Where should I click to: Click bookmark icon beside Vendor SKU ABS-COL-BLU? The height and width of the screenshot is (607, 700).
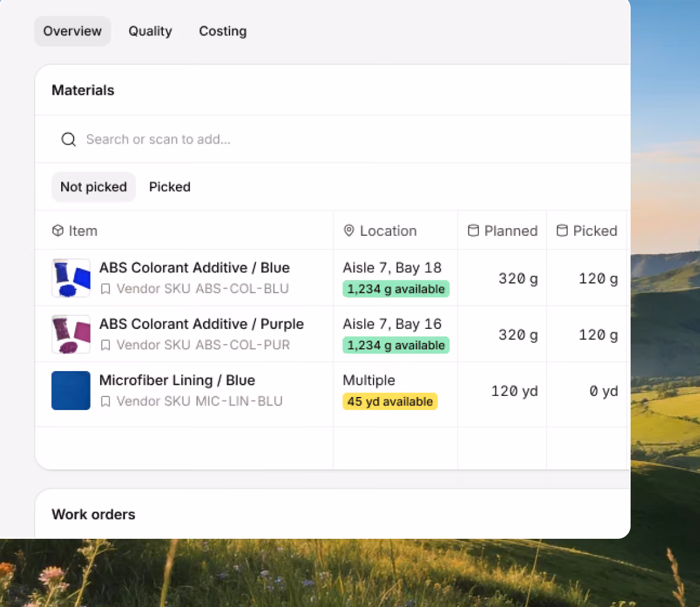pyautogui.click(x=105, y=289)
